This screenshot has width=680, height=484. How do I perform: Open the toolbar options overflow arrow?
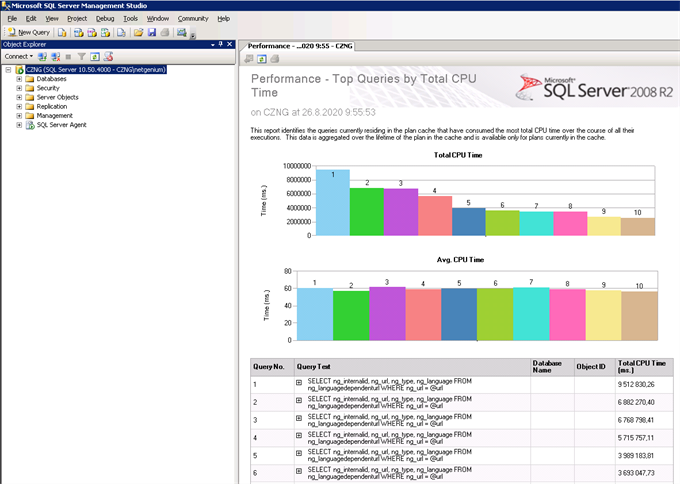(193, 36)
